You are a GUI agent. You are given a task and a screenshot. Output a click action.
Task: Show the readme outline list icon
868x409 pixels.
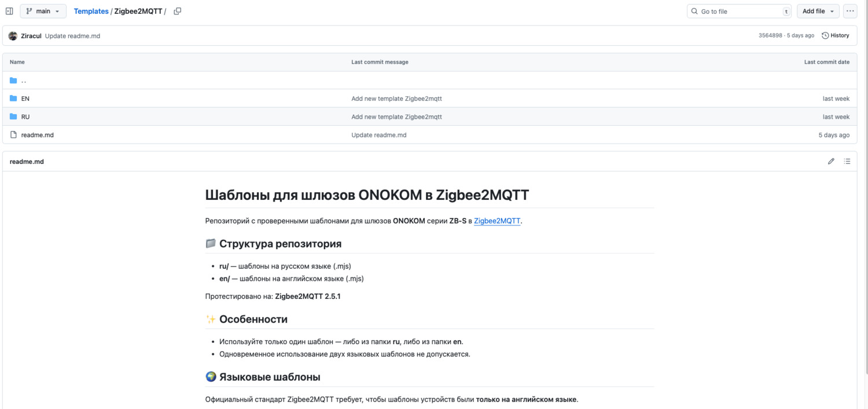pyautogui.click(x=847, y=162)
